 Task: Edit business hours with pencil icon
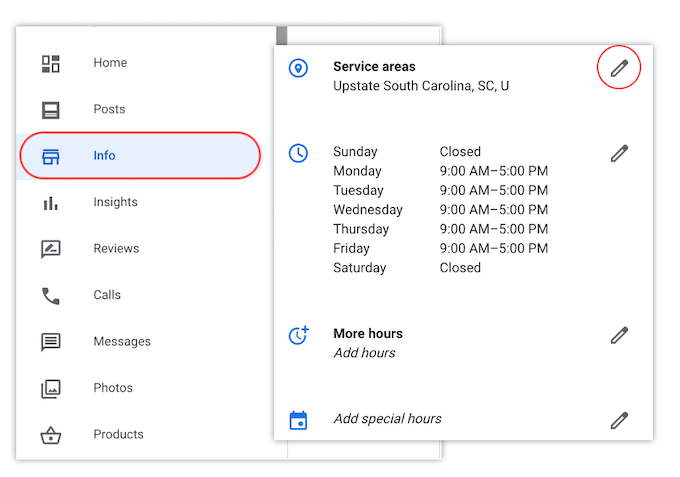point(619,153)
